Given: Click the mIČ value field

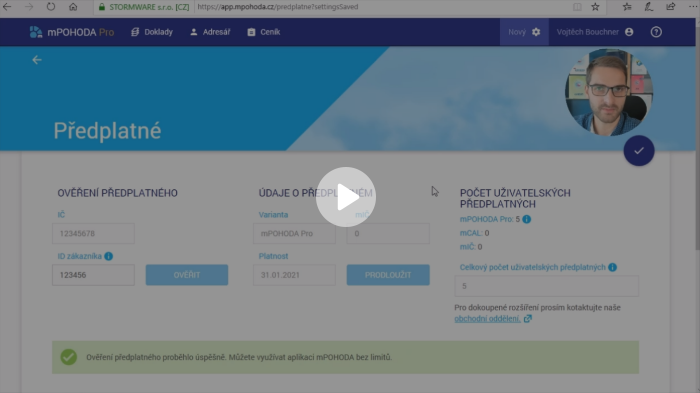Looking at the screenshot, I should click(x=388, y=234).
